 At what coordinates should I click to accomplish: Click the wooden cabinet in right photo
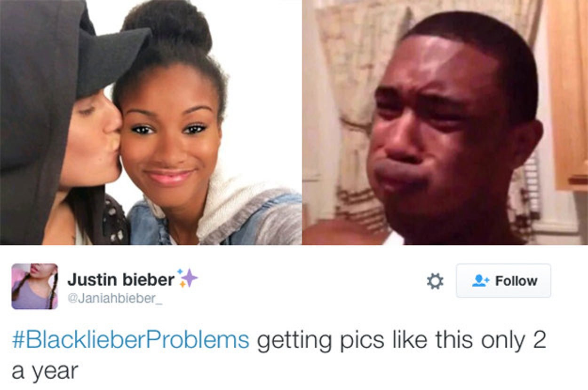(x=567, y=94)
